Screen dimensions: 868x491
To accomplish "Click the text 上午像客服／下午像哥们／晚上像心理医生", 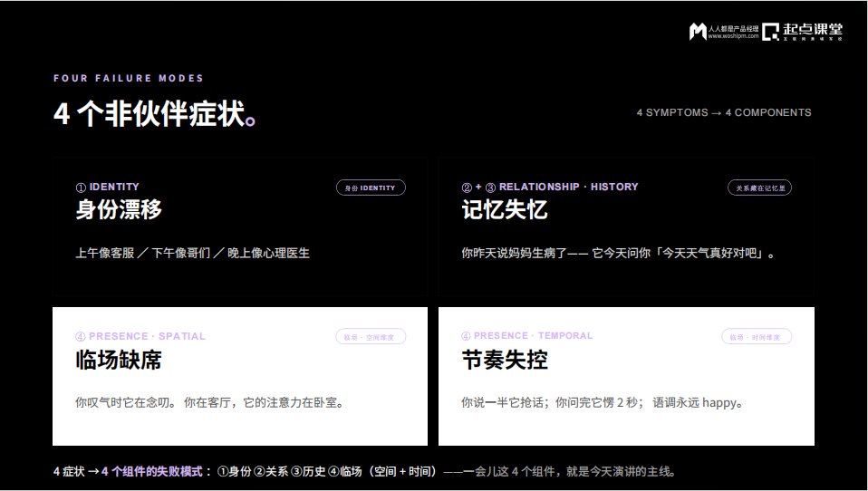I will [193, 253].
